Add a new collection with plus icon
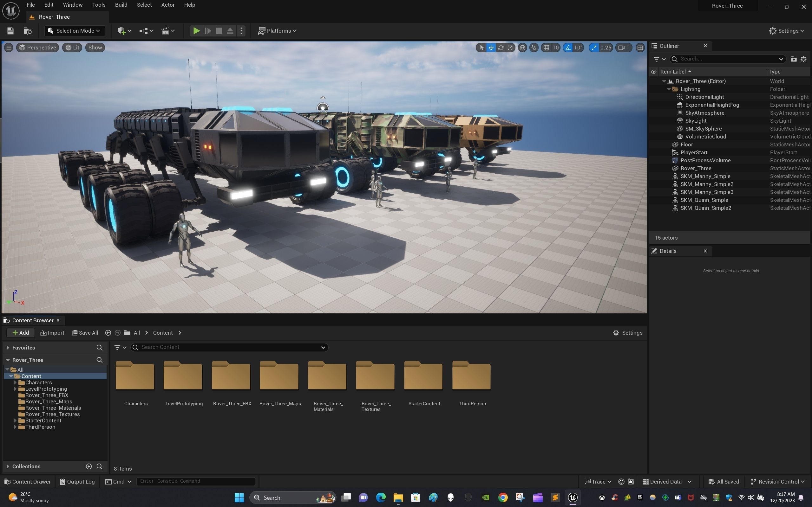Screen dimensions: 812x507 (88, 466)
